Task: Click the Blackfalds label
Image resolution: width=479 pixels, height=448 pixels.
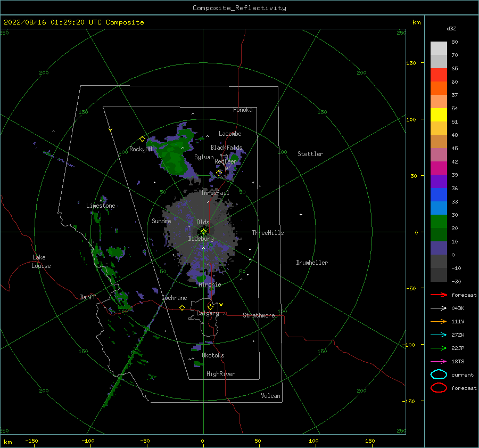Action: (226, 148)
